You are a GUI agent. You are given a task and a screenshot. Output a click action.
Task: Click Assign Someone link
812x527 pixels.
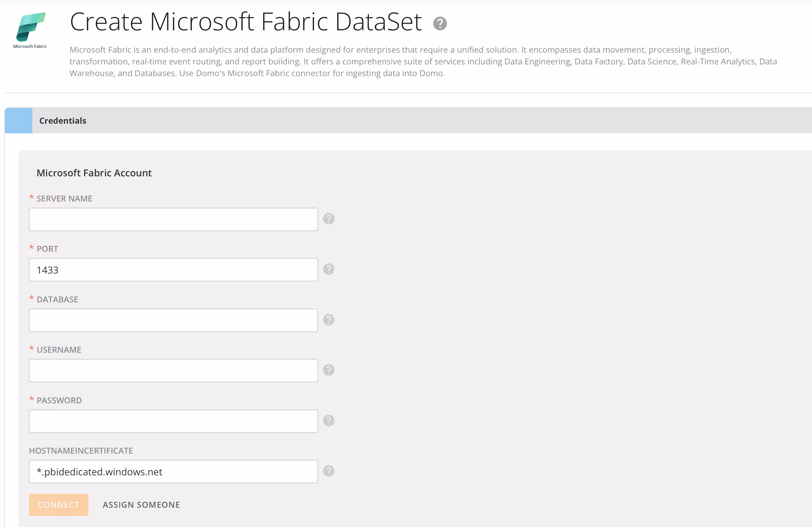pyautogui.click(x=141, y=505)
